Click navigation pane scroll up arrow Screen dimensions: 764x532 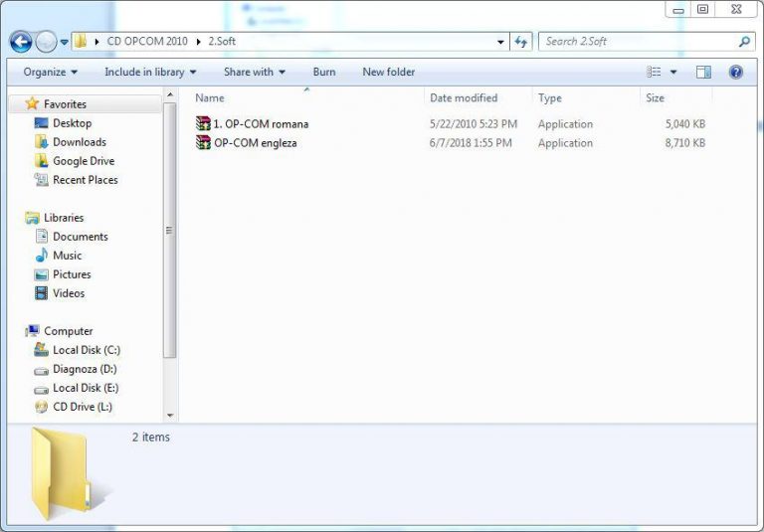coord(169,94)
